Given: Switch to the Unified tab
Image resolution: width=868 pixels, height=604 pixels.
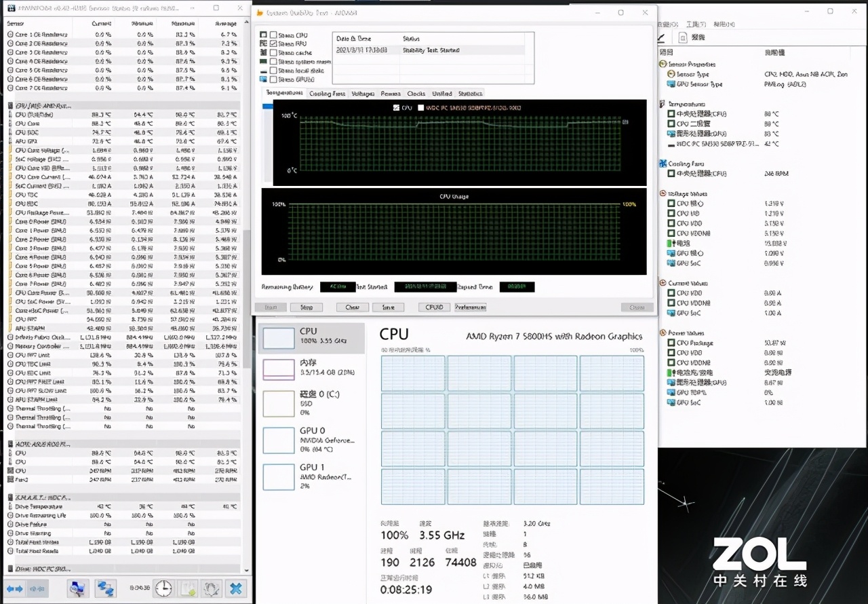Looking at the screenshot, I should [442, 94].
